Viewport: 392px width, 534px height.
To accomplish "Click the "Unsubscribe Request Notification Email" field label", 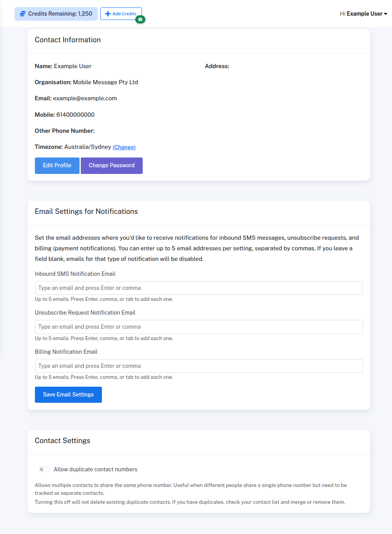I will 85,313.
